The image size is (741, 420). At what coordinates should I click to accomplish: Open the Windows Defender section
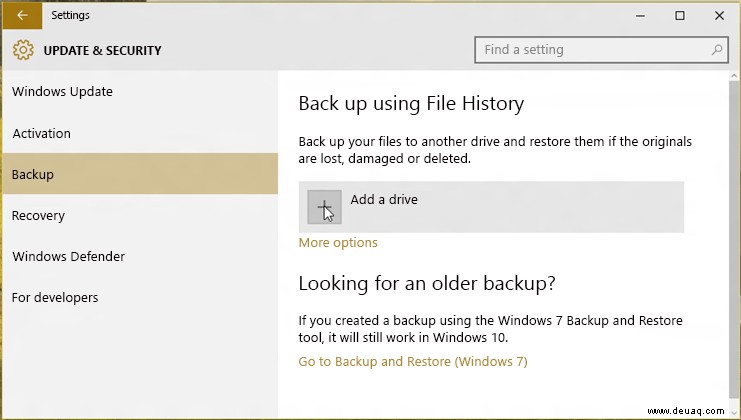click(140, 257)
